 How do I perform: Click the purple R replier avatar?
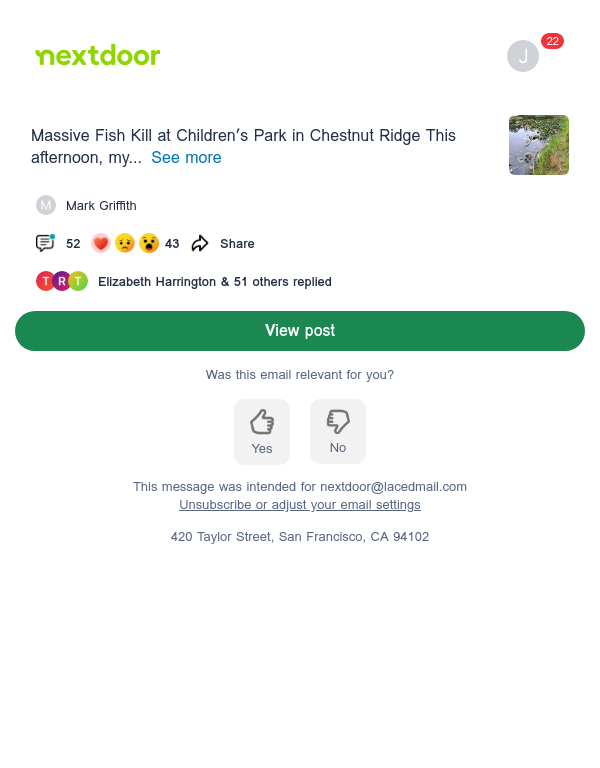click(62, 281)
